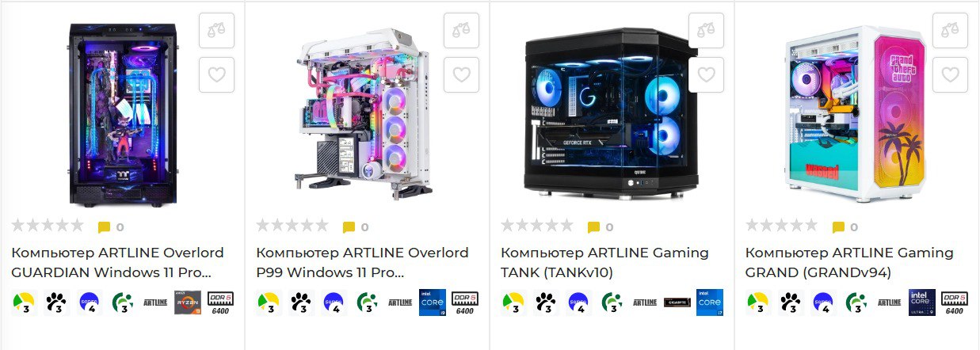This screenshot has height=350, width=980.
Task: Click star rating of Gaming TANK
Action: point(536,226)
